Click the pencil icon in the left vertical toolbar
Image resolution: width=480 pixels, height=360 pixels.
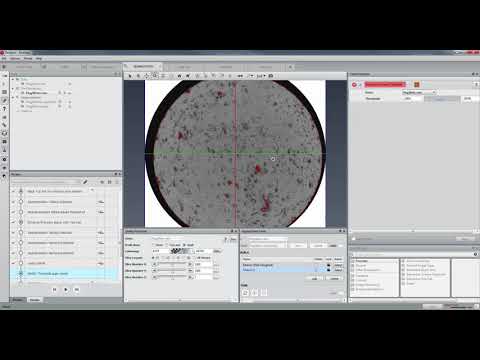tap(4, 100)
